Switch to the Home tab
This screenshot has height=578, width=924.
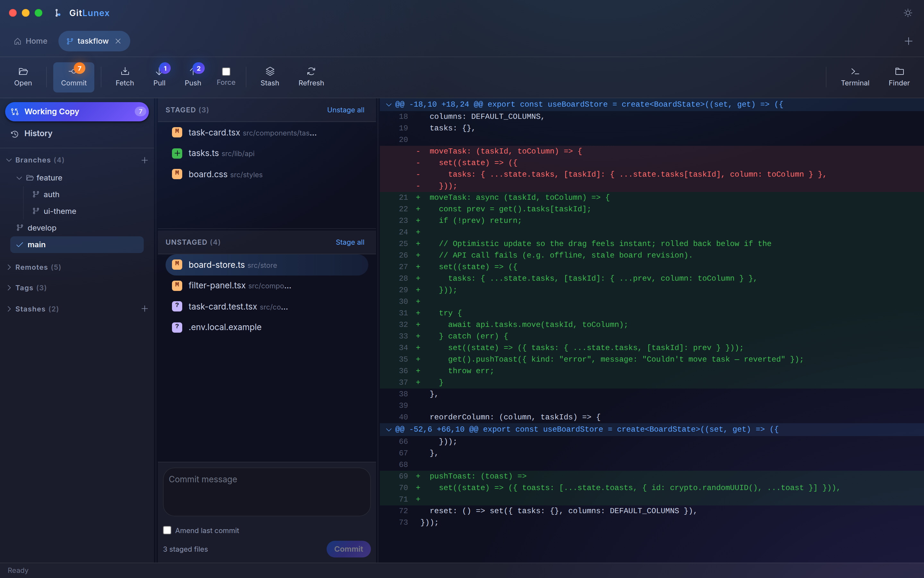(x=31, y=41)
